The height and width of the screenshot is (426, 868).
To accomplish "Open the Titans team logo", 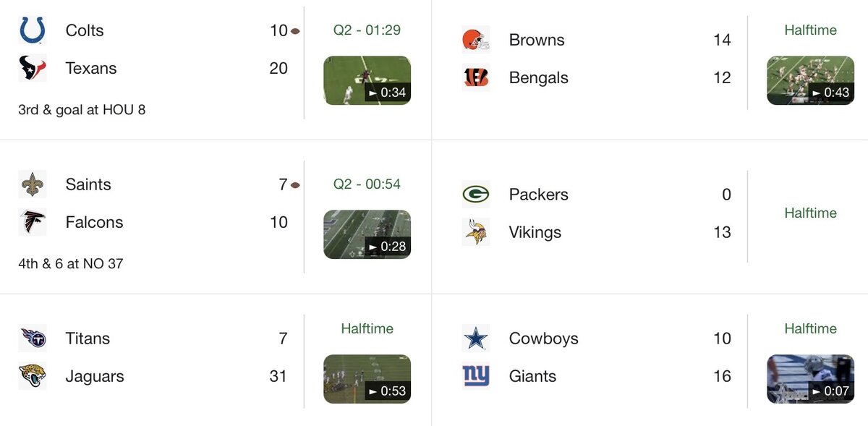I will point(33,338).
